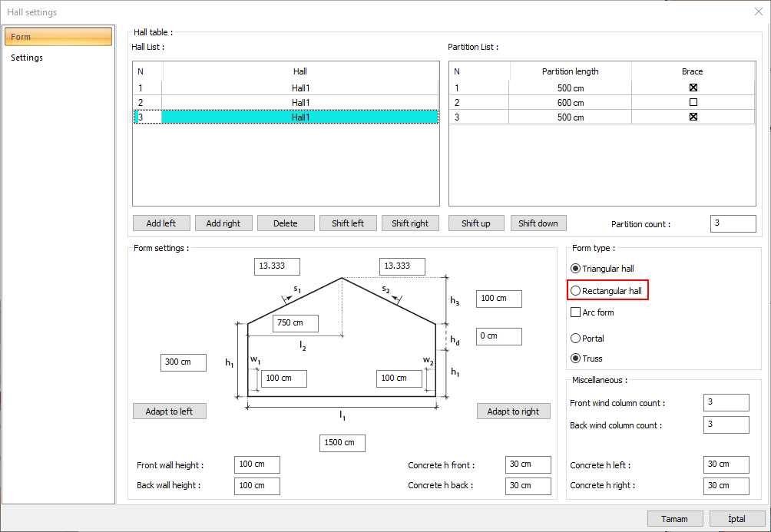Select second Hall1 row in Hall List

point(299,102)
